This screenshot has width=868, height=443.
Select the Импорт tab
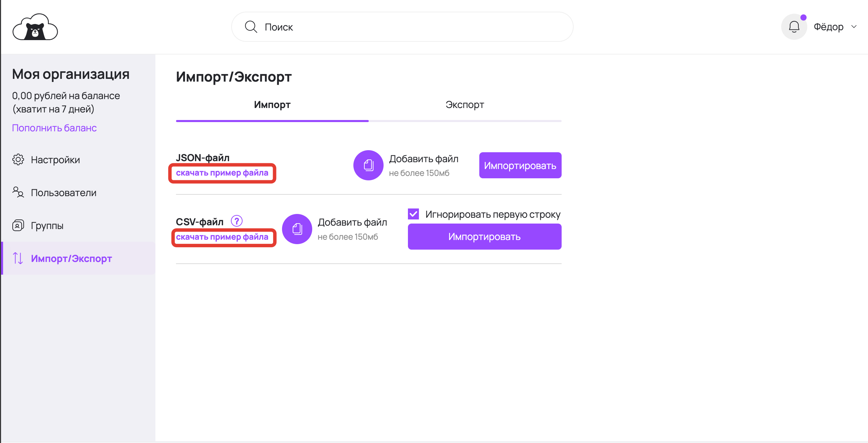pos(272,105)
